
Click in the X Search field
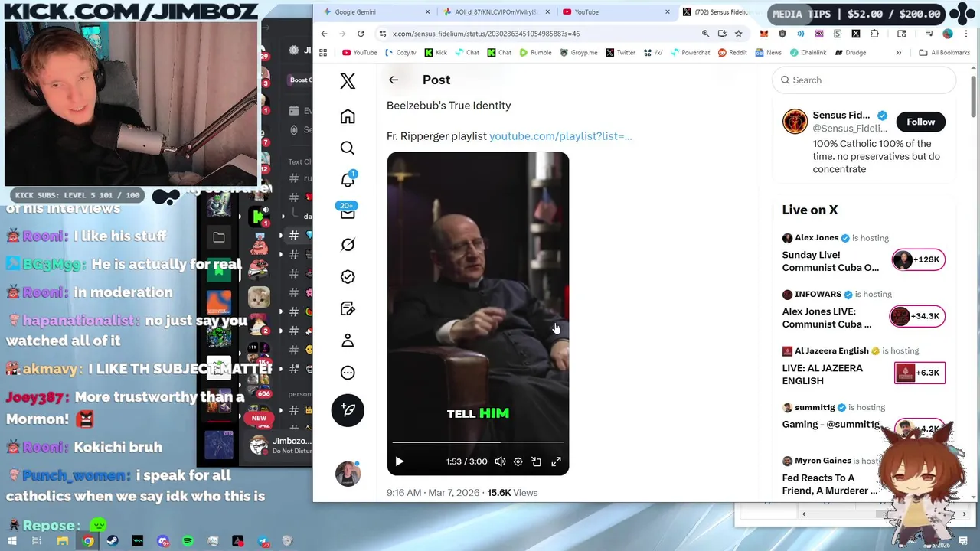864,80
